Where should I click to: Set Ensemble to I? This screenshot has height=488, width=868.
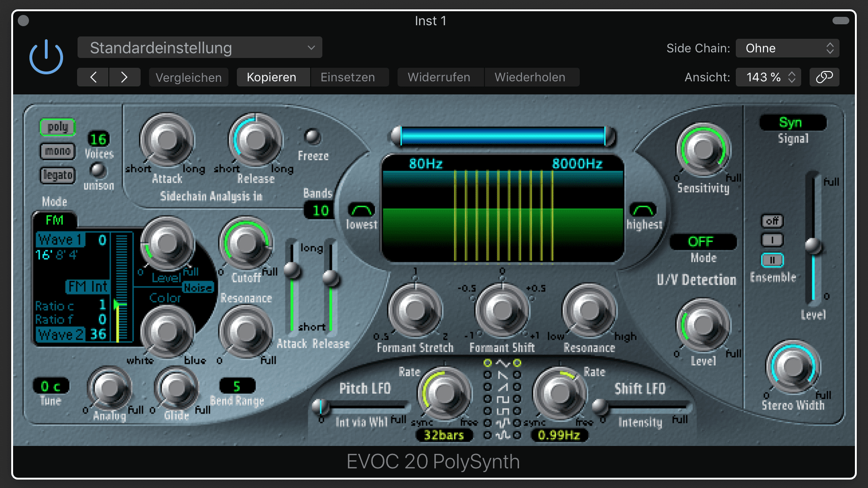[772, 240]
